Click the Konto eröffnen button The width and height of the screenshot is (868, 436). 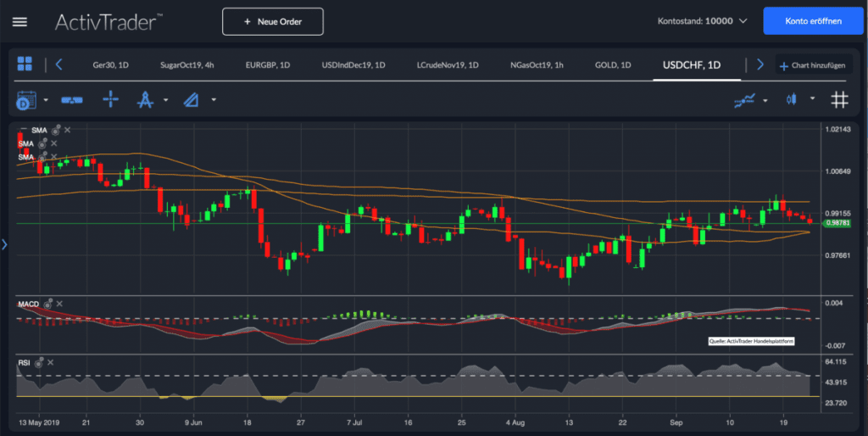[813, 21]
